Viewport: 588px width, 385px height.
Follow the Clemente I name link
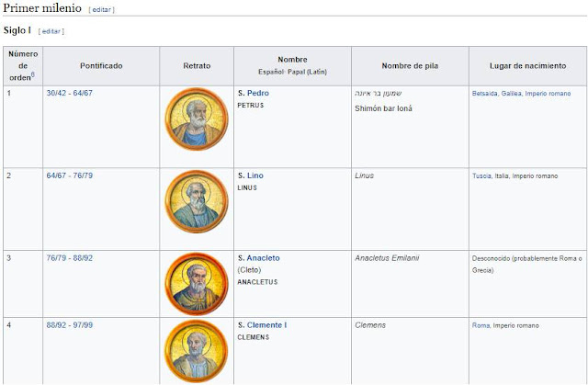(266, 325)
